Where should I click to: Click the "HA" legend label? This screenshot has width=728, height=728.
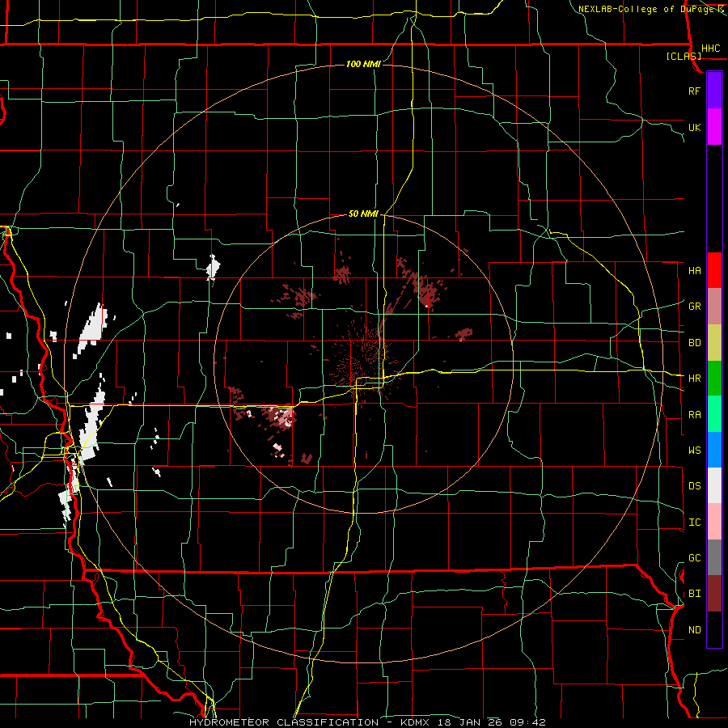[694, 270]
